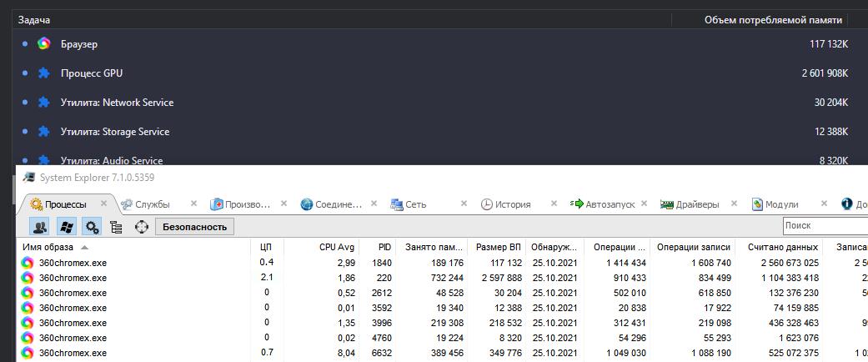Open the Процессы tab
Screen dimensions: 868x362
tap(65, 204)
